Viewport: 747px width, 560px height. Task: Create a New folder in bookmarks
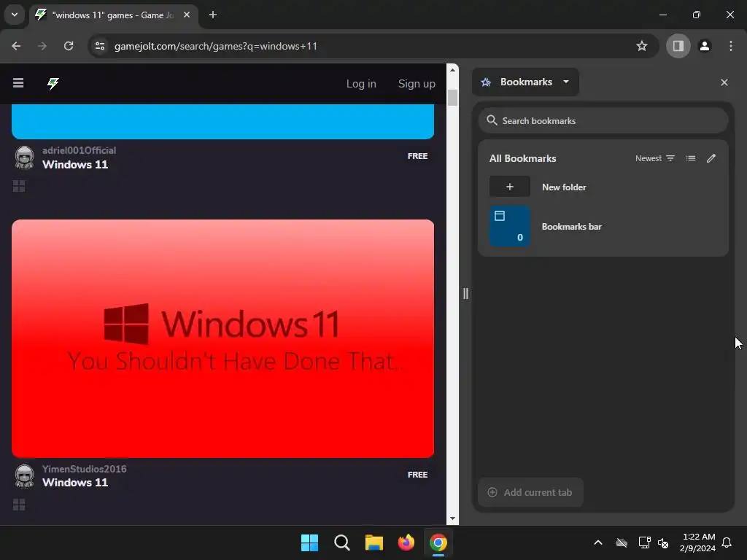[603, 187]
